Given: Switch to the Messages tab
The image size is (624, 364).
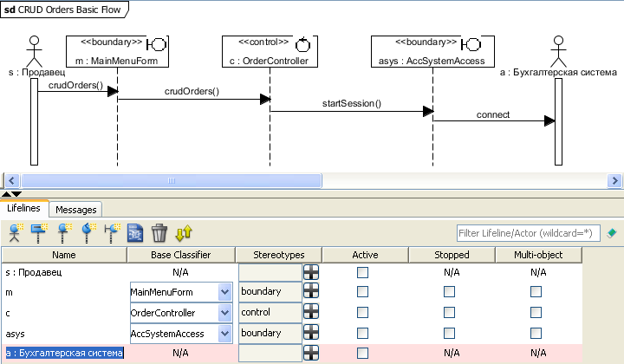Looking at the screenshot, I should (x=76, y=210).
